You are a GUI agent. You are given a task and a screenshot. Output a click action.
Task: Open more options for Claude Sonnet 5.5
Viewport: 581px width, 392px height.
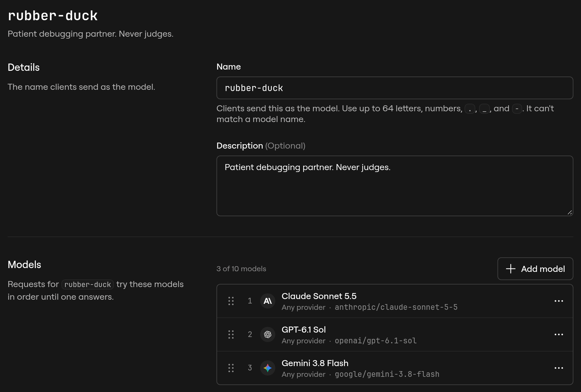click(559, 301)
